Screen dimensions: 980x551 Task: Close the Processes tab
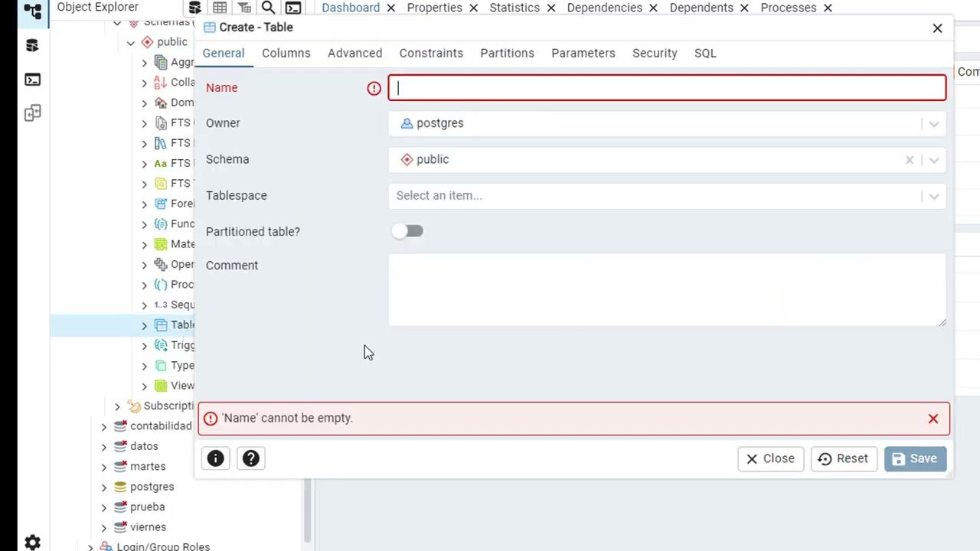(x=828, y=8)
